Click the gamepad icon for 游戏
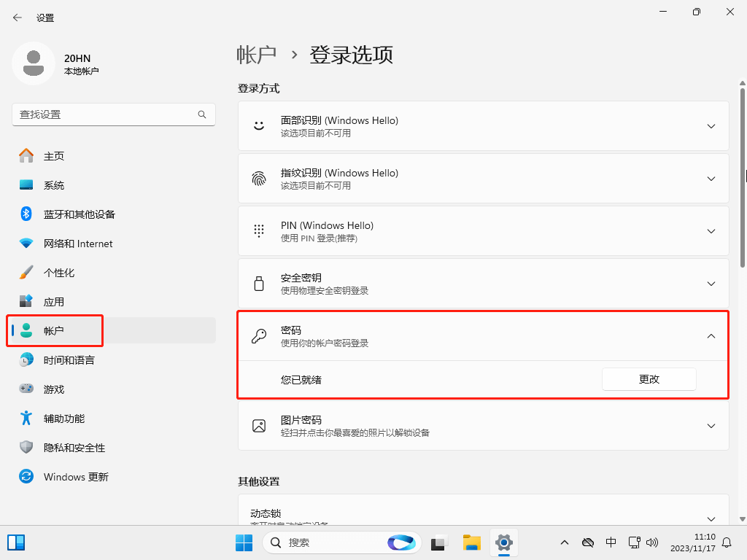The image size is (747, 560). (26, 389)
